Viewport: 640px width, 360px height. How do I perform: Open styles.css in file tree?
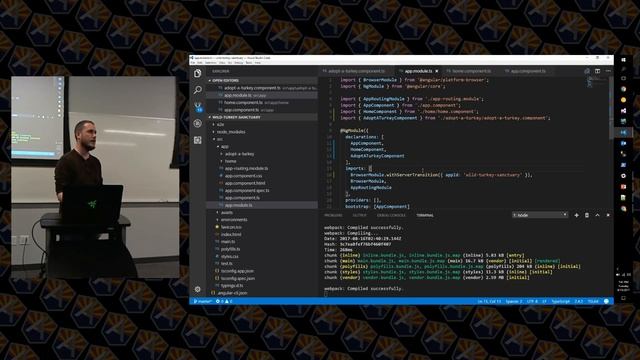pyautogui.click(x=229, y=256)
